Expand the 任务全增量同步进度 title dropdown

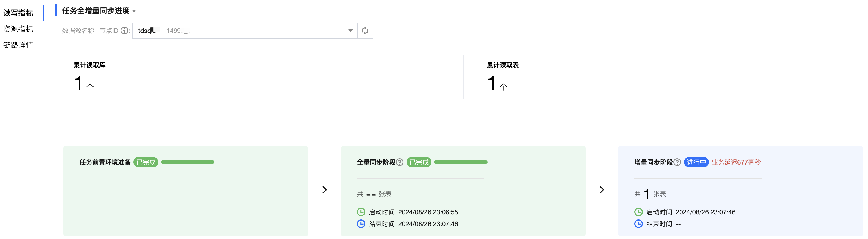click(134, 11)
